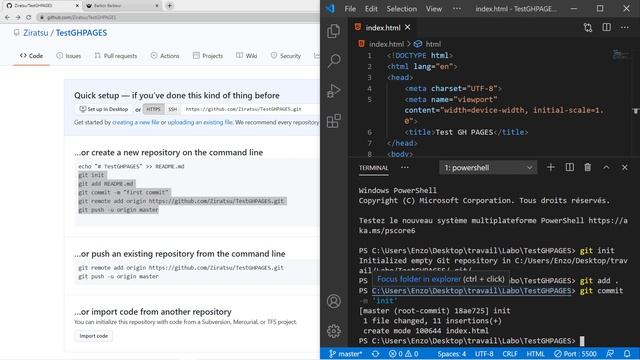
Task: Open Run and Debug view
Action: (x=333, y=91)
